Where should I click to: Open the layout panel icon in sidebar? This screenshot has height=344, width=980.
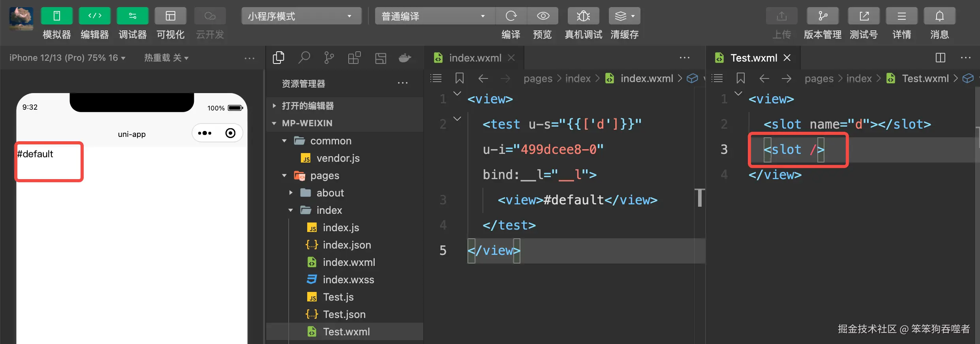(381, 58)
